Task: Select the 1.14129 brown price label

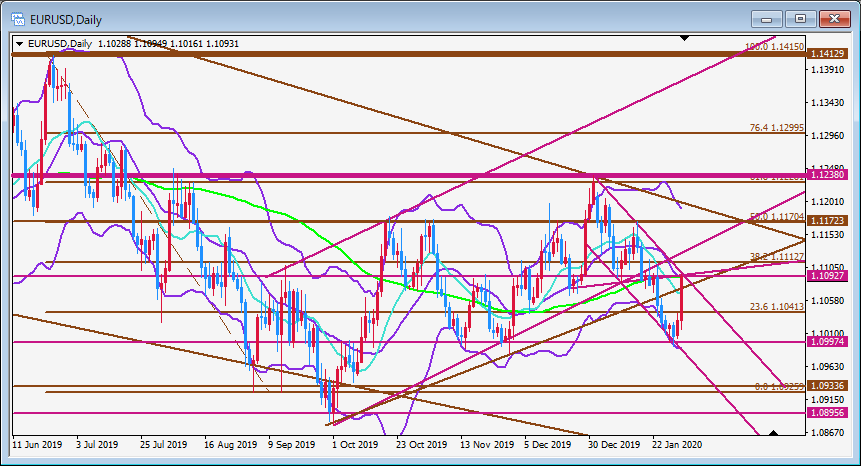Action: (x=827, y=54)
